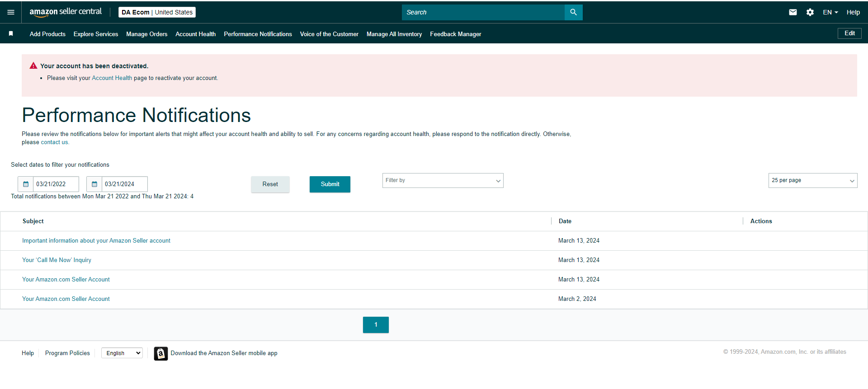This screenshot has width=868, height=389.
Task: Click the Reset button
Action: (270, 184)
